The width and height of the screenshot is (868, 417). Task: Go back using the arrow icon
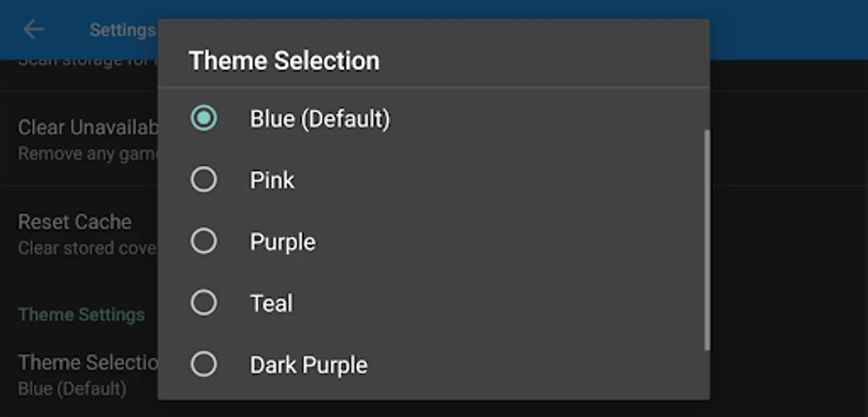pyautogui.click(x=33, y=30)
